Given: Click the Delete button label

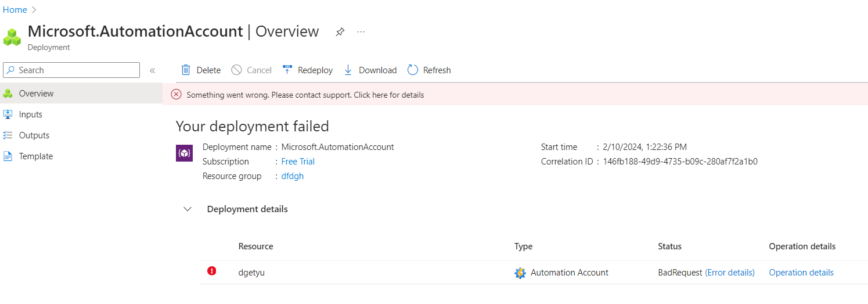Looking at the screenshot, I should pyautogui.click(x=208, y=70).
